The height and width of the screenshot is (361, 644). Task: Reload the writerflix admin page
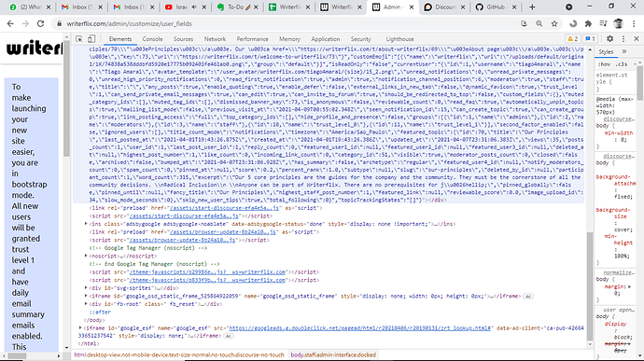(x=40, y=24)
